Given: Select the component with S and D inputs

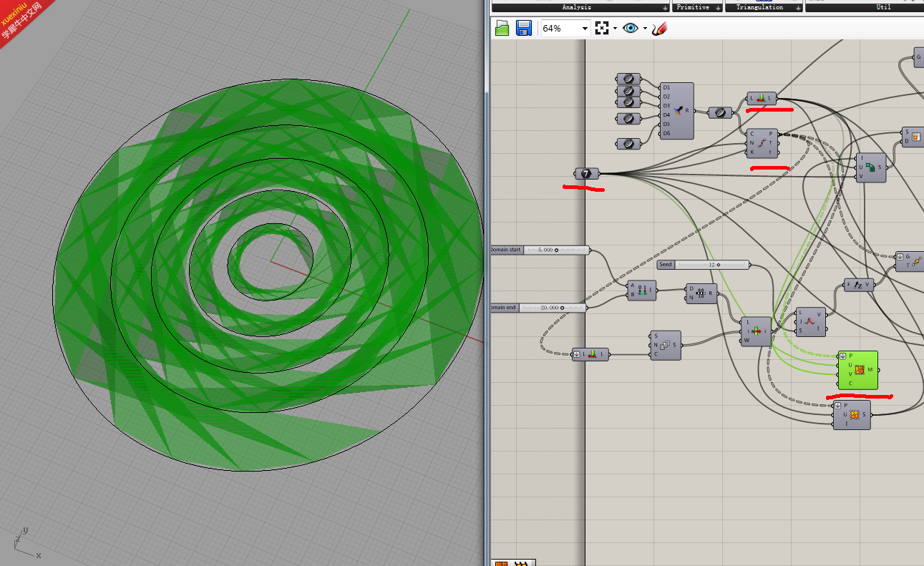Looking at the screenshot, I should (913, 137).
